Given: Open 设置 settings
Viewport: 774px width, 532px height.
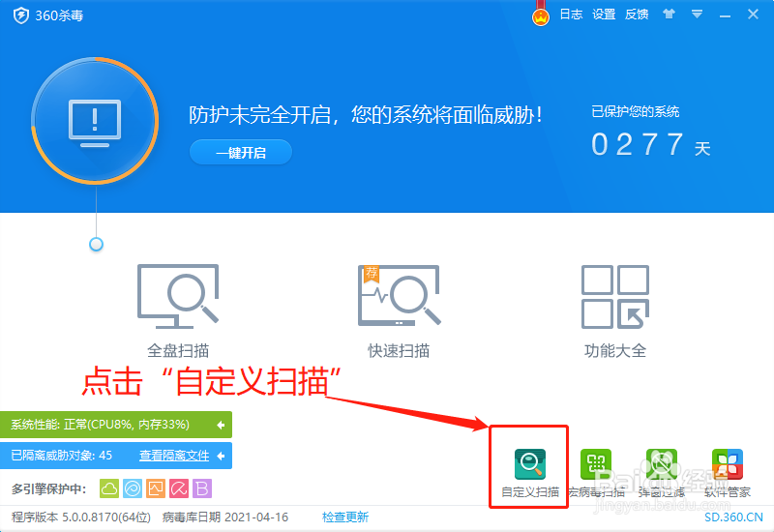Looking at the screenshot, I should (x=604, y=15).
